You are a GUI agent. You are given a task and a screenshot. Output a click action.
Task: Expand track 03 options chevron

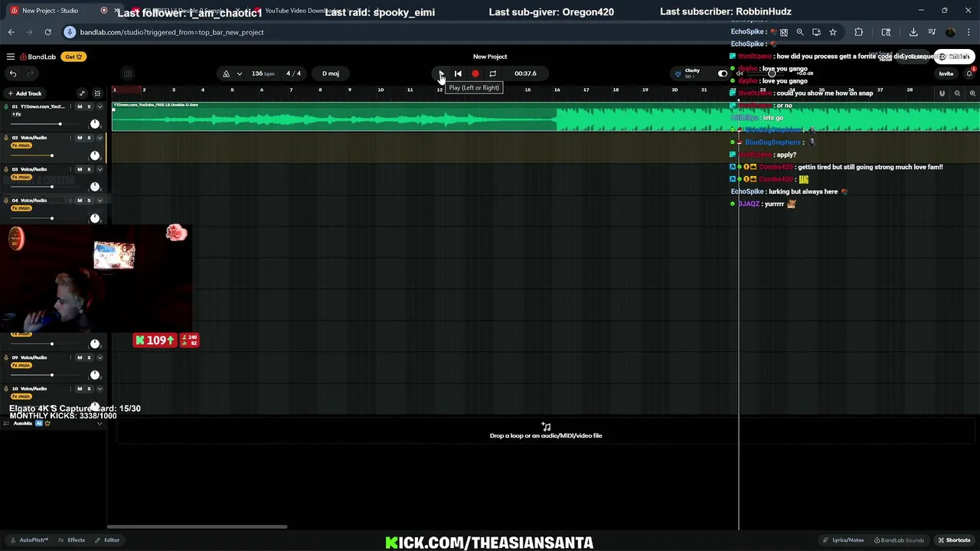click(100, 169)
